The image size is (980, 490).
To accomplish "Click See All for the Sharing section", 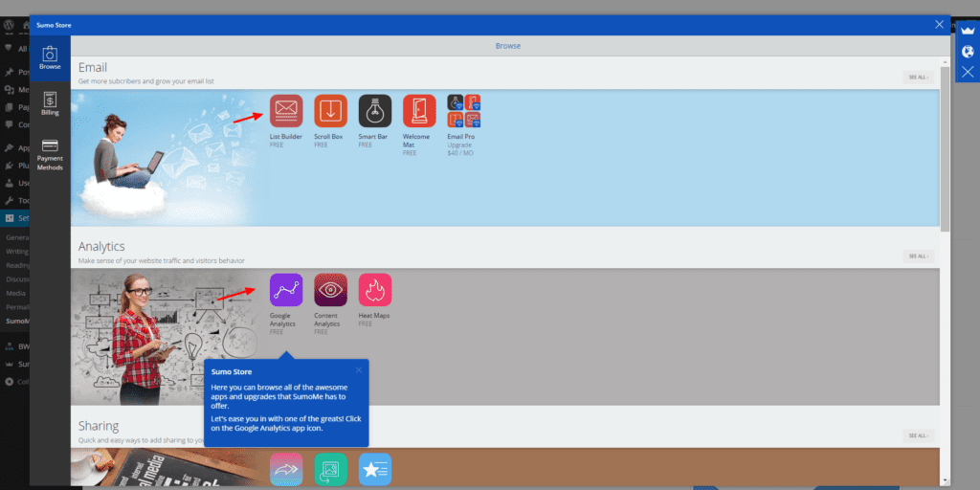I will 919,435.
